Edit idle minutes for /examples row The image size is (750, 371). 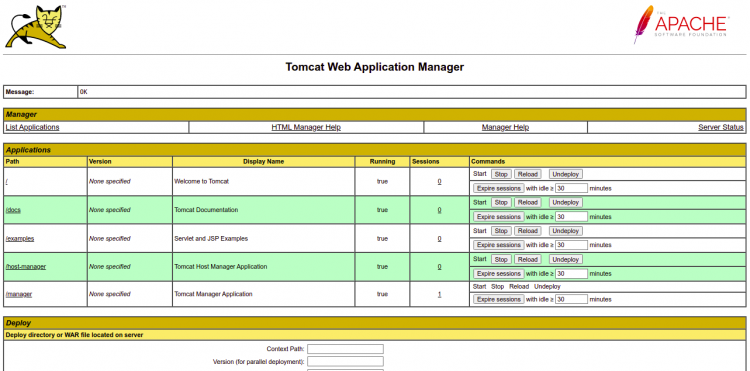pos(571,245)
